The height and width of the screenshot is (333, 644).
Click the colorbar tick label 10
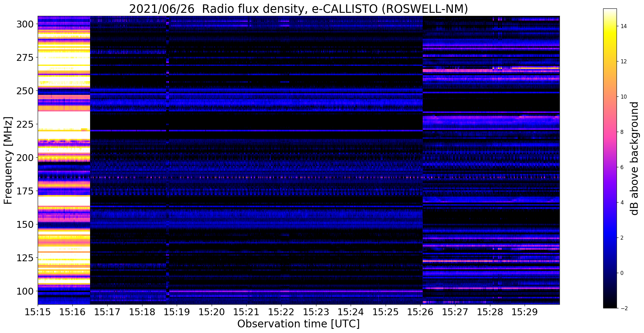tap(624, 97)
